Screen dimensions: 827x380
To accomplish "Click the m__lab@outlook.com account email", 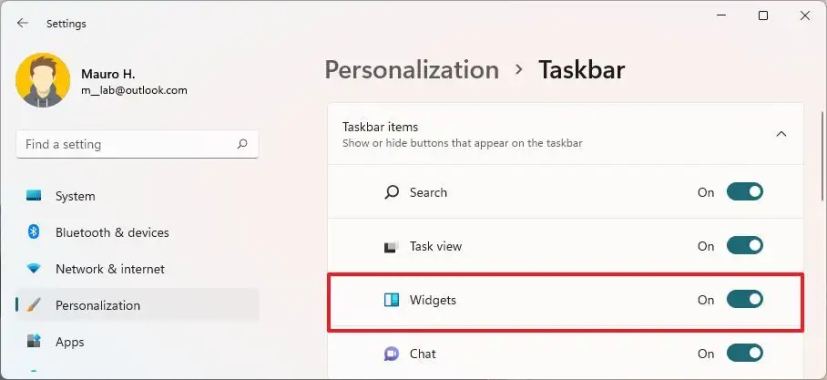I will (x=134, y=90).
